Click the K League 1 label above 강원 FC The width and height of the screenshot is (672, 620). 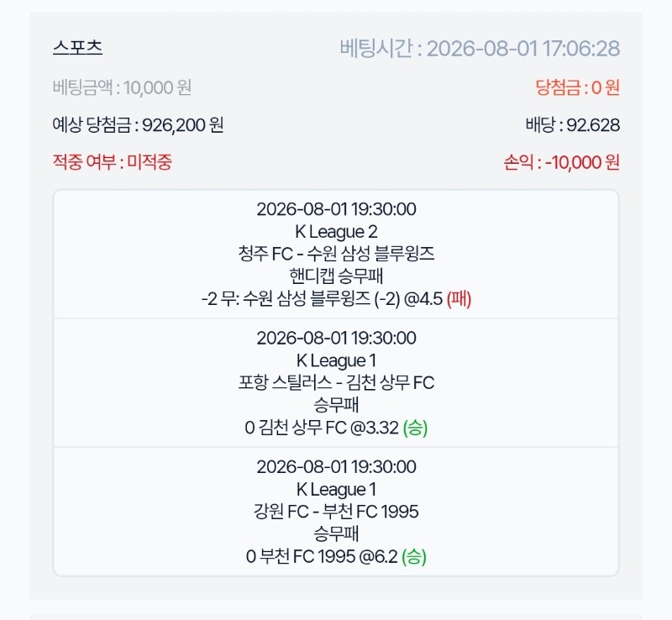click(x=336, y=489)
